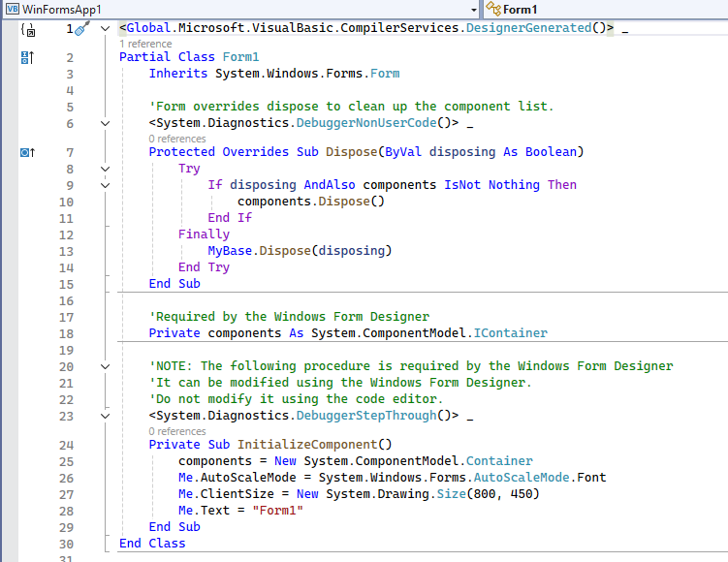Click components.Dispose() call on line 10
The width and height of the screenshot is (728, 562).
pyautogui.click(x=311, y=201)
